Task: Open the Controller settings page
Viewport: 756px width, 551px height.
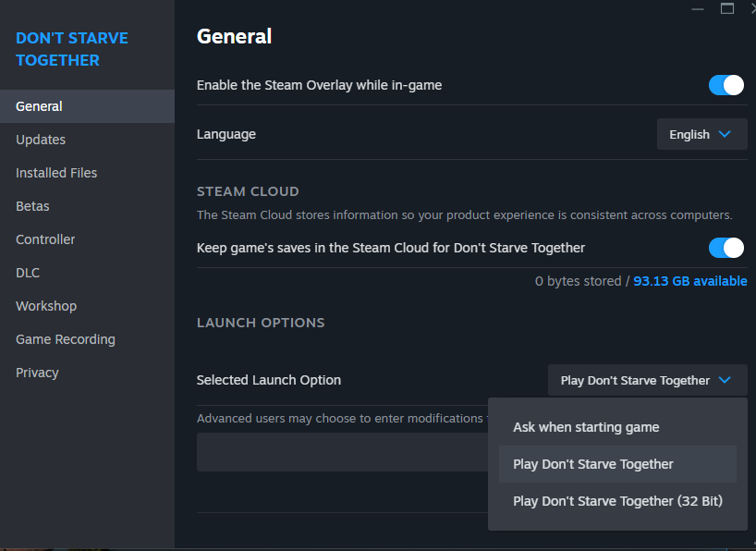Action: point(45,239)
